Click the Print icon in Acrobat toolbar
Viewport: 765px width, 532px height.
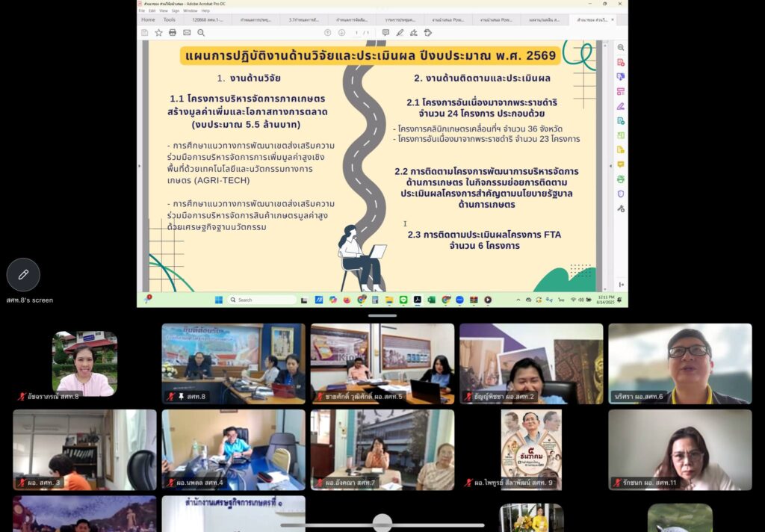[173, 33]
